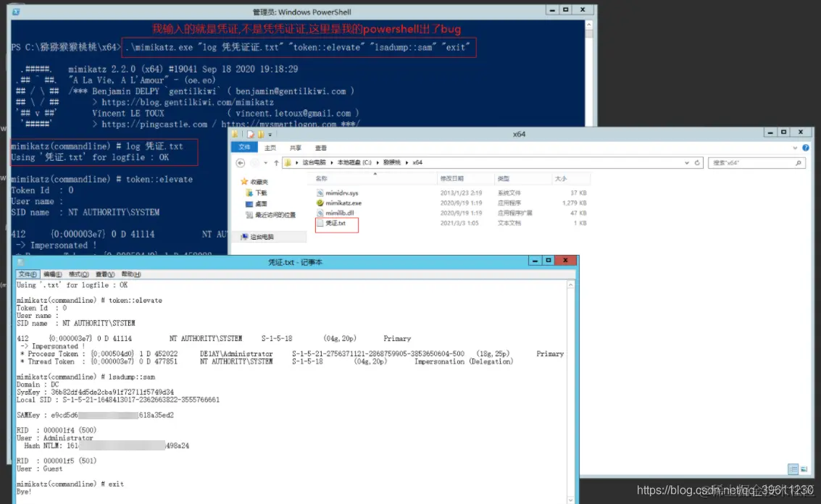Go up one folder level in Explorer
Viewport: 821px width, 504px height.
tap(277, 163)
